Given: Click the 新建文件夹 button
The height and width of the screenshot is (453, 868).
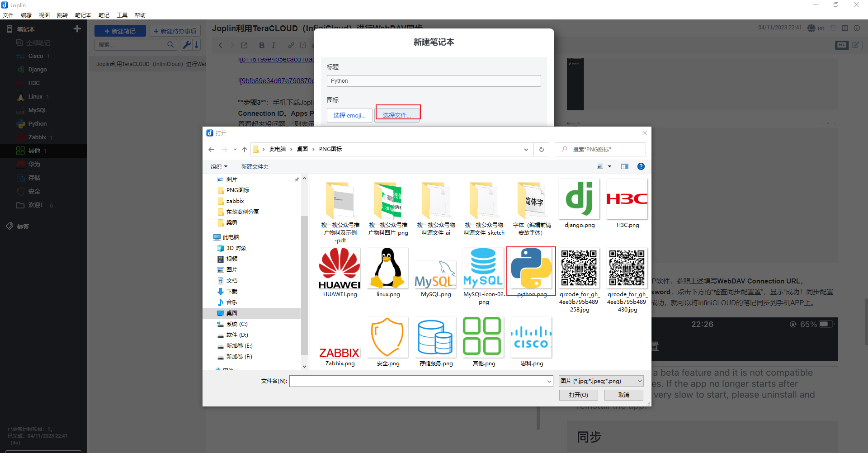Looking at the screenshot, I should (x=255, y=166).
